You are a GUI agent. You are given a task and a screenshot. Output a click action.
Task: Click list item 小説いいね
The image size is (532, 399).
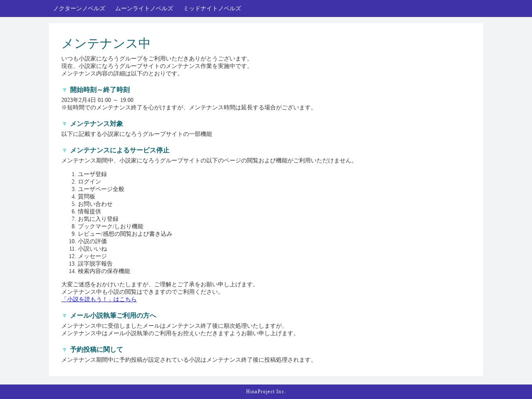(x=92, y=249)
